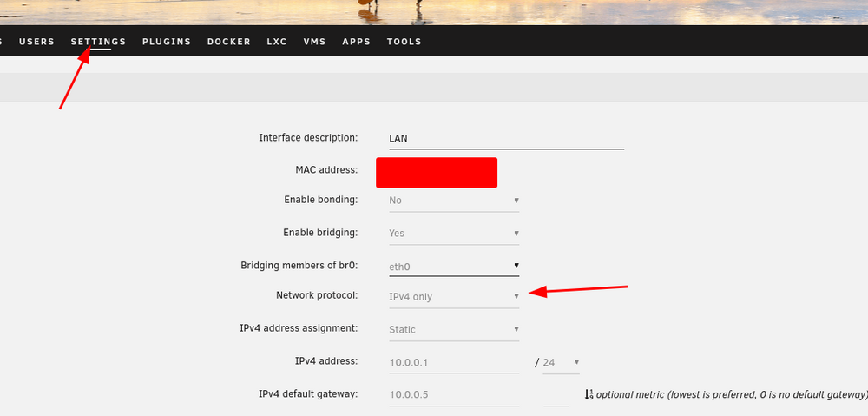Viewport: 868px width, 416px height.
Task: Open the Enable bonding dropdown
Action: tap(454, 201)
